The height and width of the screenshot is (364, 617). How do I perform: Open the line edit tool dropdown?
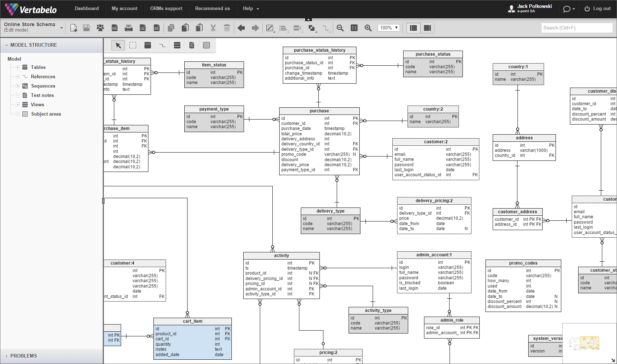(x=270, y=28)
